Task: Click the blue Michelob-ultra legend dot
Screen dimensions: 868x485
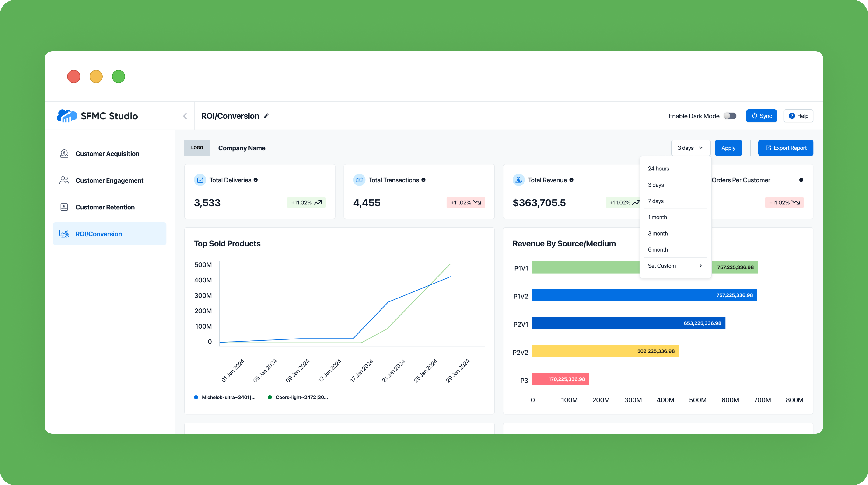Action: click(196, 397)
